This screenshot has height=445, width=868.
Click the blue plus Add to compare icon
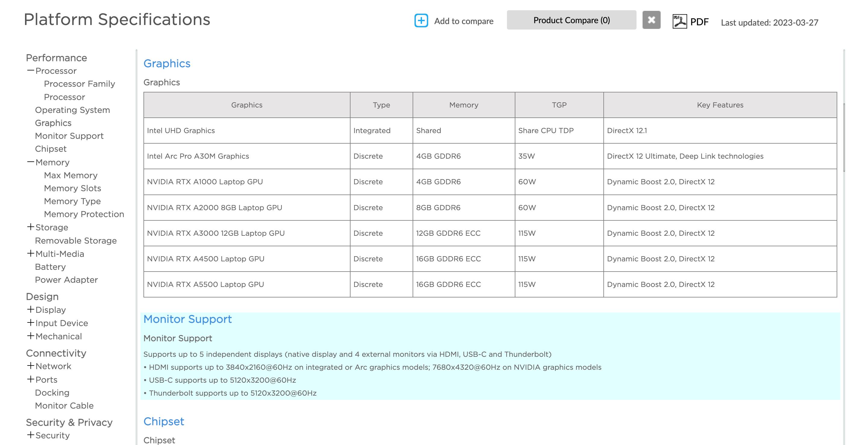coord(421,20)
